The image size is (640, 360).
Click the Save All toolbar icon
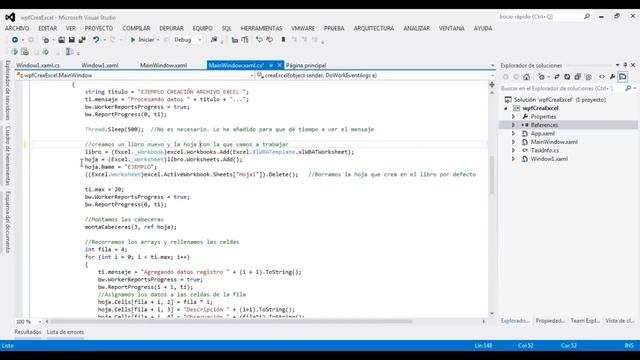pos(82,40)
